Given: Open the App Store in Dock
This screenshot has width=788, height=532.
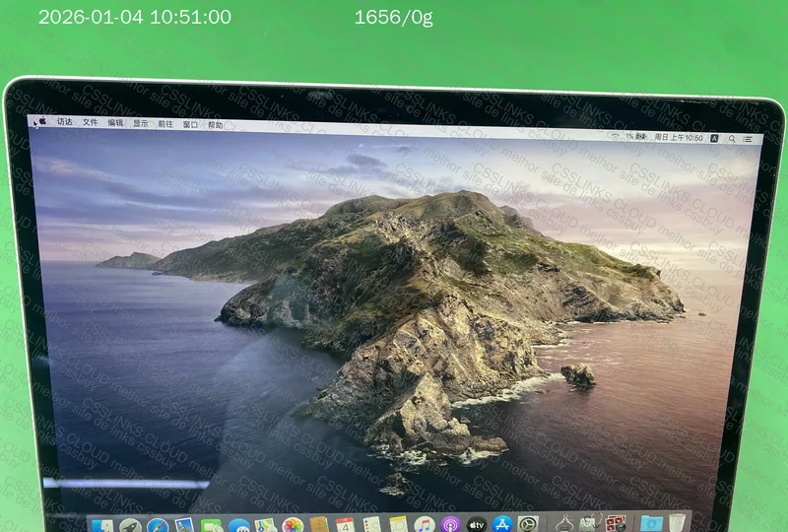Looking at the screenshot, I should point(502,524).
